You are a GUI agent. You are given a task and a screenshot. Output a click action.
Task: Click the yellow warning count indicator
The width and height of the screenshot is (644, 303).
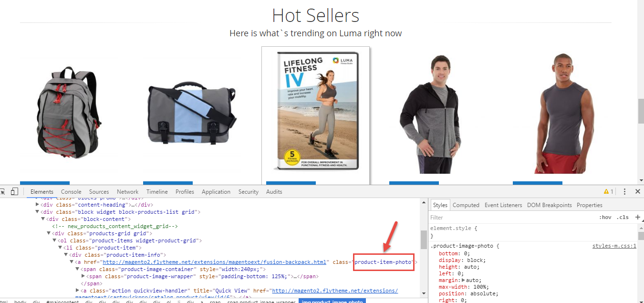(x=609, y=191)
